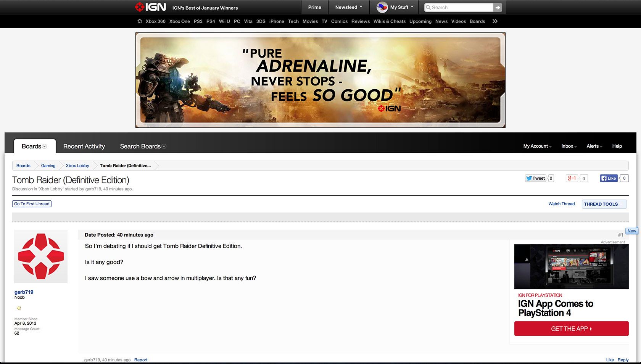Screen dimensions: 641x364
Task: Submit search with the arrow button
Action: [498, 7]
